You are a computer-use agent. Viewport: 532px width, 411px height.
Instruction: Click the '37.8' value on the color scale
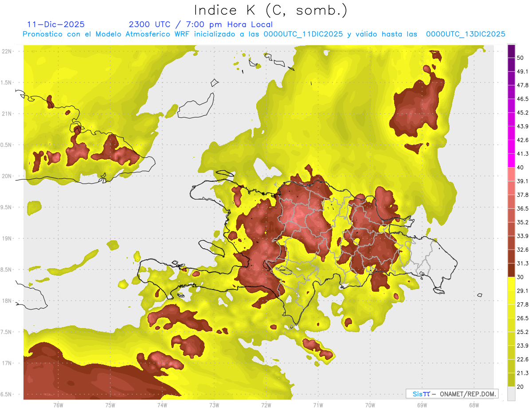(523, 195)
